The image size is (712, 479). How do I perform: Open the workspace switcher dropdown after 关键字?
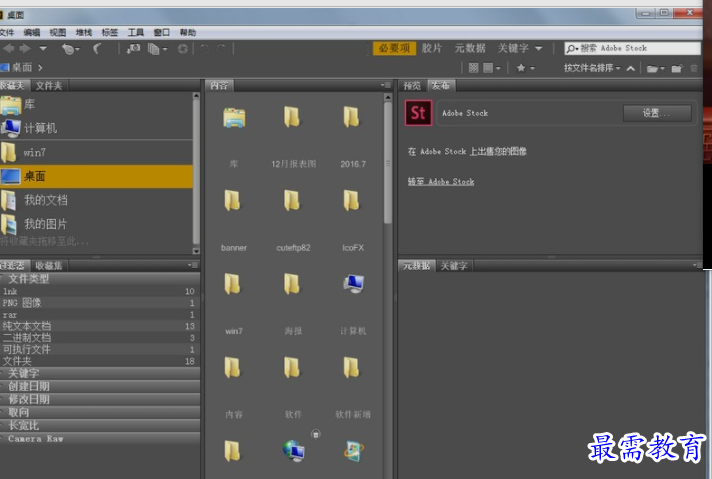point(539,48)
